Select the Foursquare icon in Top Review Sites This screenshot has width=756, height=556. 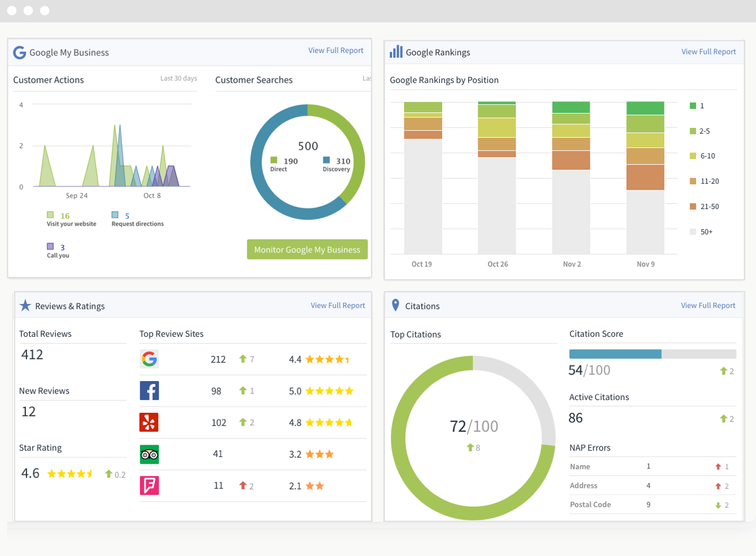point(149,485)
